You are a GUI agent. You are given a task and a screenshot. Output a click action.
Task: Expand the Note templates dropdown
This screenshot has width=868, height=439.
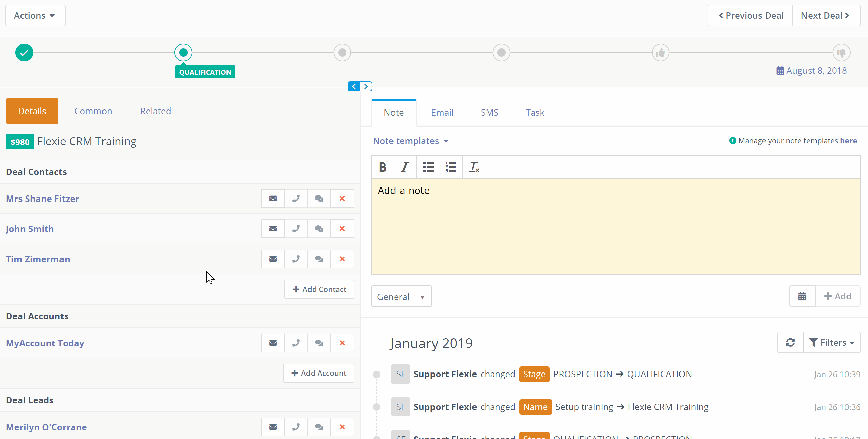[411, 140]
